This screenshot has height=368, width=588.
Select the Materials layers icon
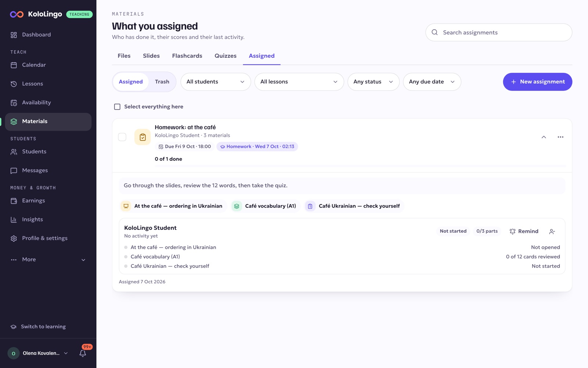(x=14, y=121)
